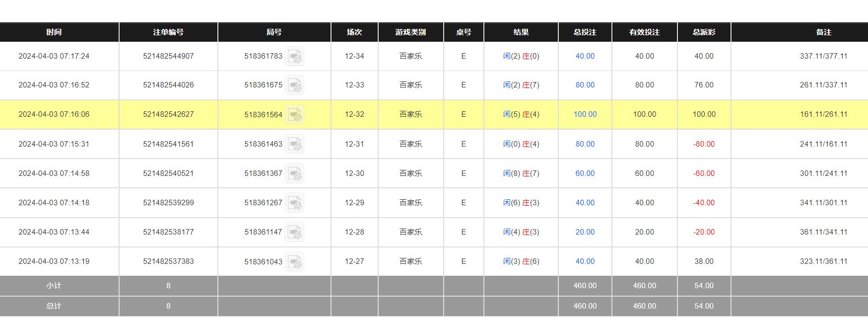Open the blue 100.00 total bet link
The width and height of the screenshot is (868, 320).
tap(585, 114)
